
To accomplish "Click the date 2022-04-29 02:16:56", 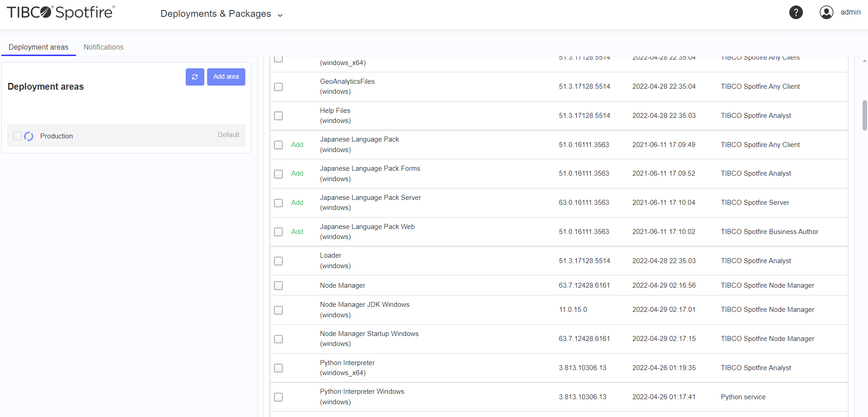I will pos(664,285).
